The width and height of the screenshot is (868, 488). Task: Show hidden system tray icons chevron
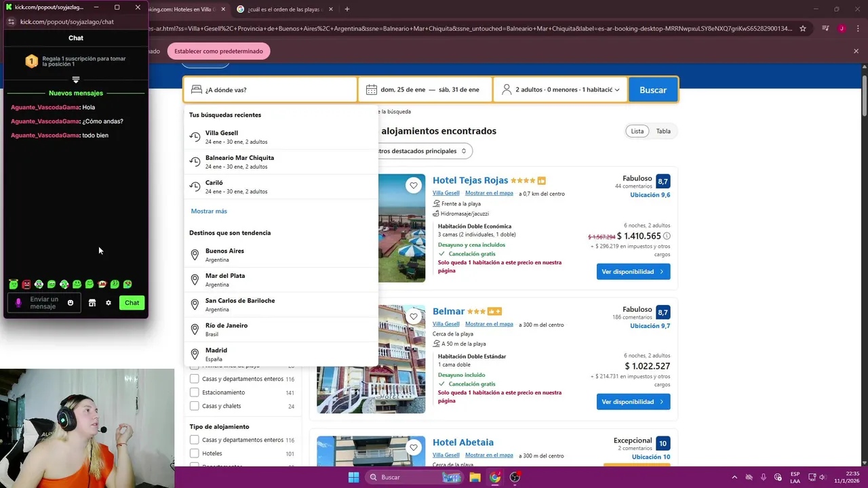[734, 477]
